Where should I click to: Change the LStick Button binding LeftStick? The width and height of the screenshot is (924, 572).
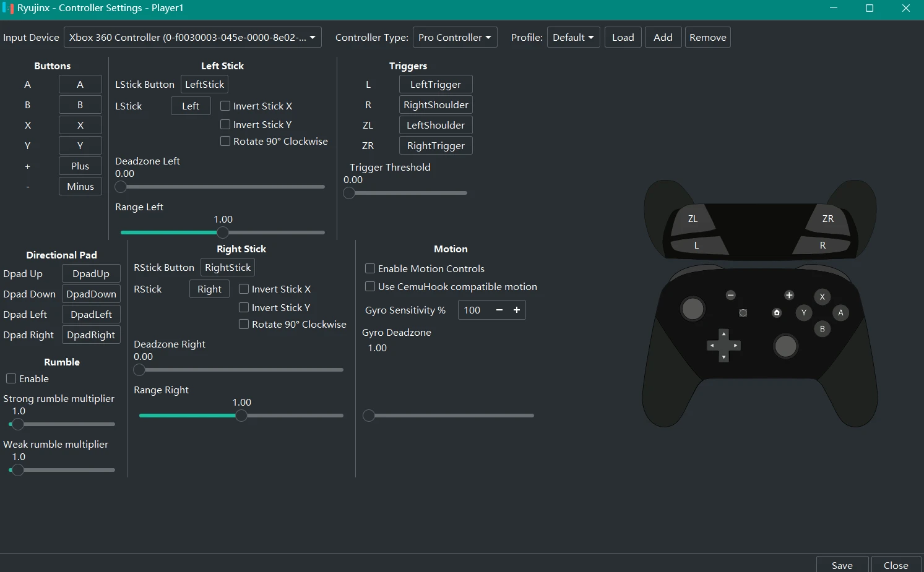205,84
